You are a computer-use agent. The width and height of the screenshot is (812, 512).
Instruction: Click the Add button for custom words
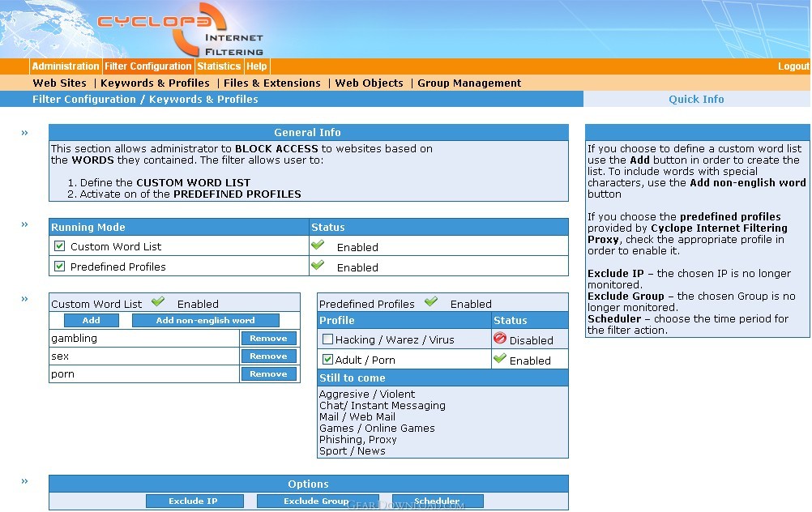click(x=91, y=321)
